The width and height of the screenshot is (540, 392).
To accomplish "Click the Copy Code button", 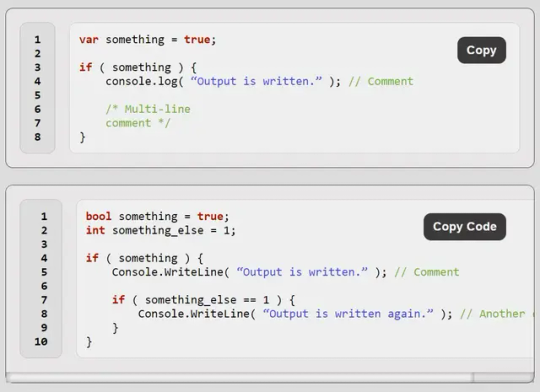I will 465,227.
